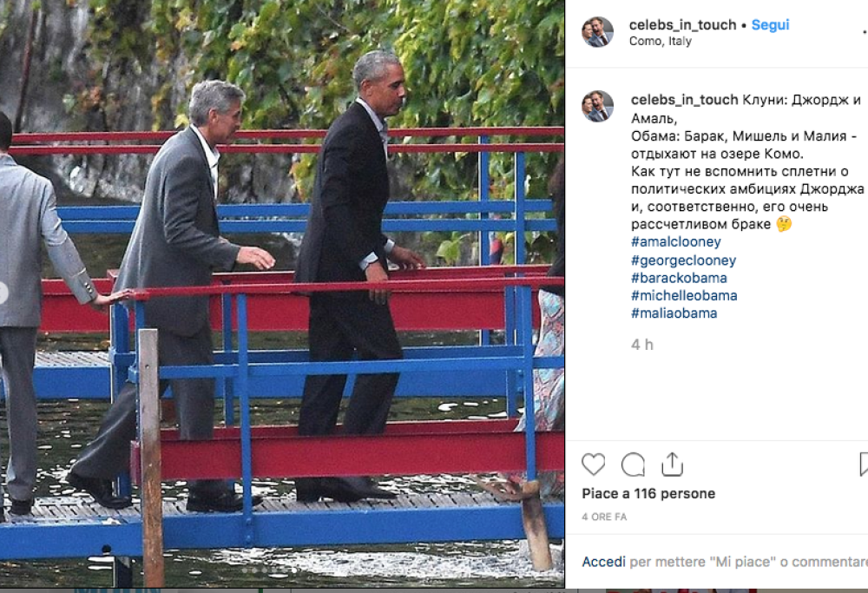Viewport: 868px width, 593px height.
Task: Follow the account with Segui
Action: (770, 25)
